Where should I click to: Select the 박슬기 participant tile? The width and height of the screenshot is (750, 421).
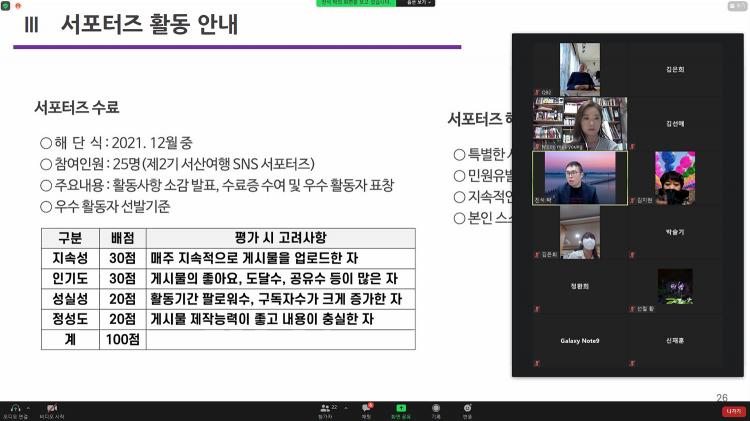[x=675, y=232]
